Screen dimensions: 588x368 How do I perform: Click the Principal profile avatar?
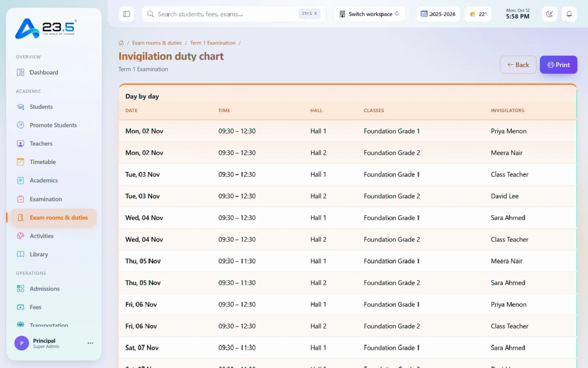point(22,343)
